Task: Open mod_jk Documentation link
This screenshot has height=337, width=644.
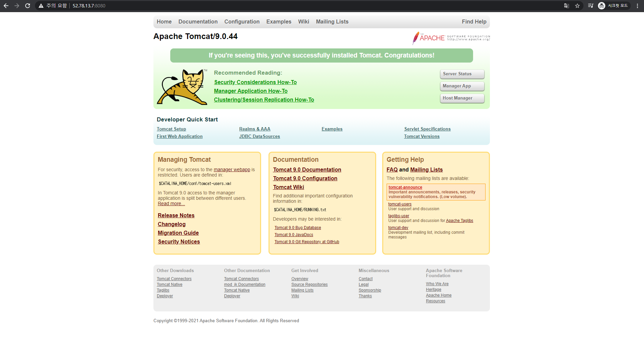Action: point(245,285)
